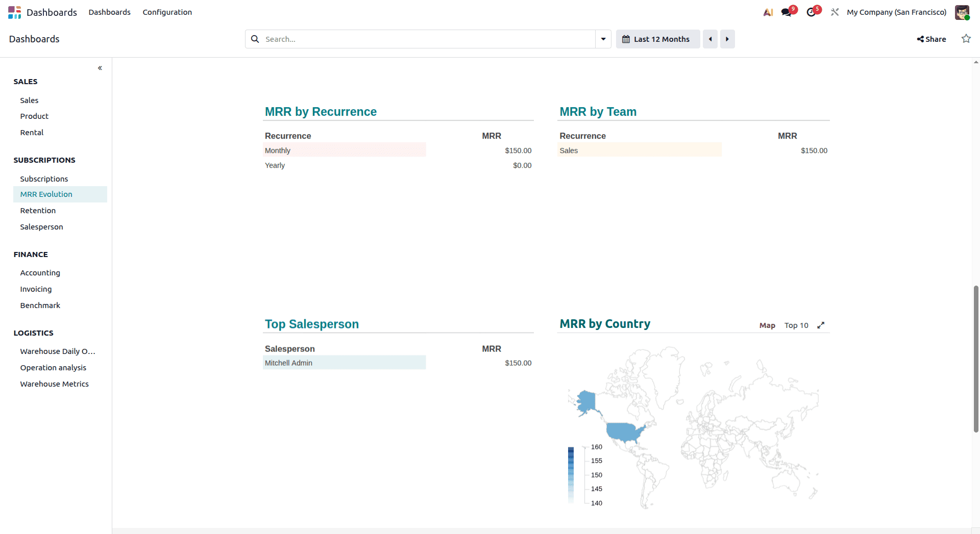Open the Configuration menu
The width and height of the screenshot is (980, 534).
click(x=167, y=12)
